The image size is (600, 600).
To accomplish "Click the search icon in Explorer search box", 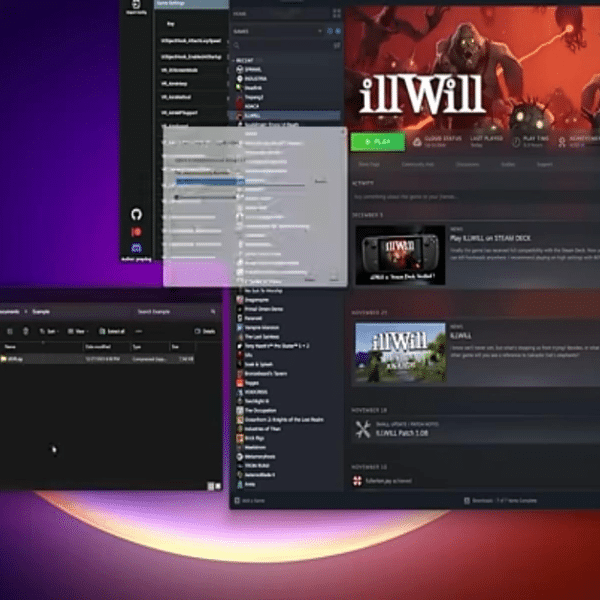I will (x=213, y=311).
